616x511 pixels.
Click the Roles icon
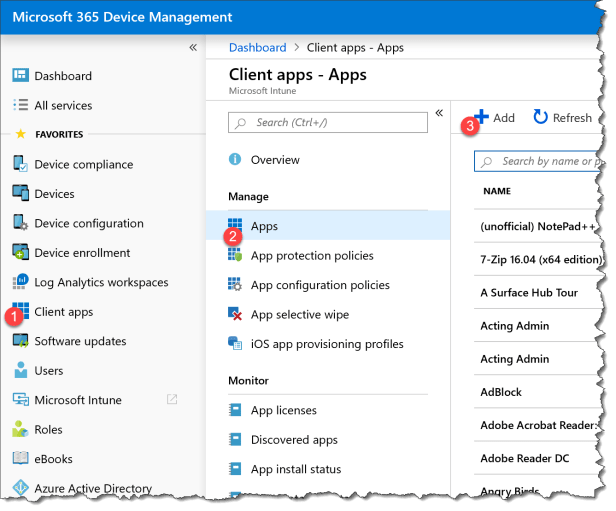[20, 429]
